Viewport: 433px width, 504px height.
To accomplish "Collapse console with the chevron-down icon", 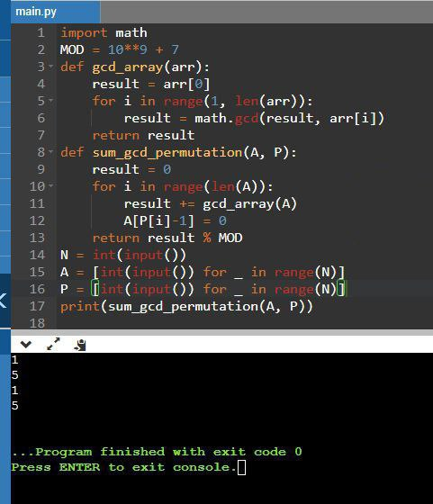I will [x=26, y=345].
